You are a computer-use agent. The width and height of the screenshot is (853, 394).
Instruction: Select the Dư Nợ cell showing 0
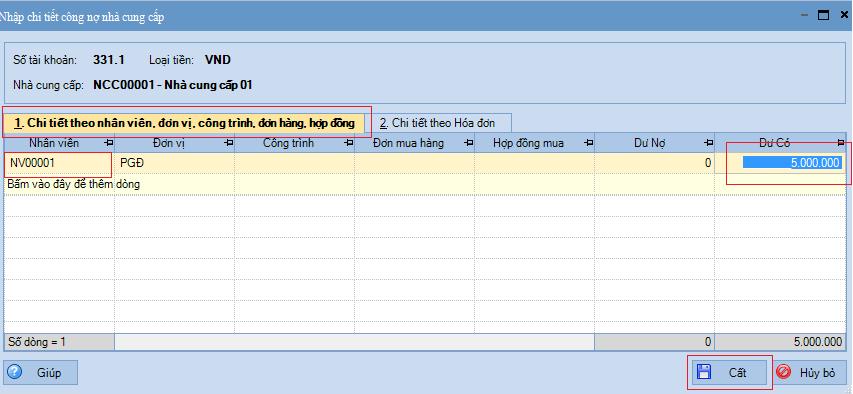point(654,163)
